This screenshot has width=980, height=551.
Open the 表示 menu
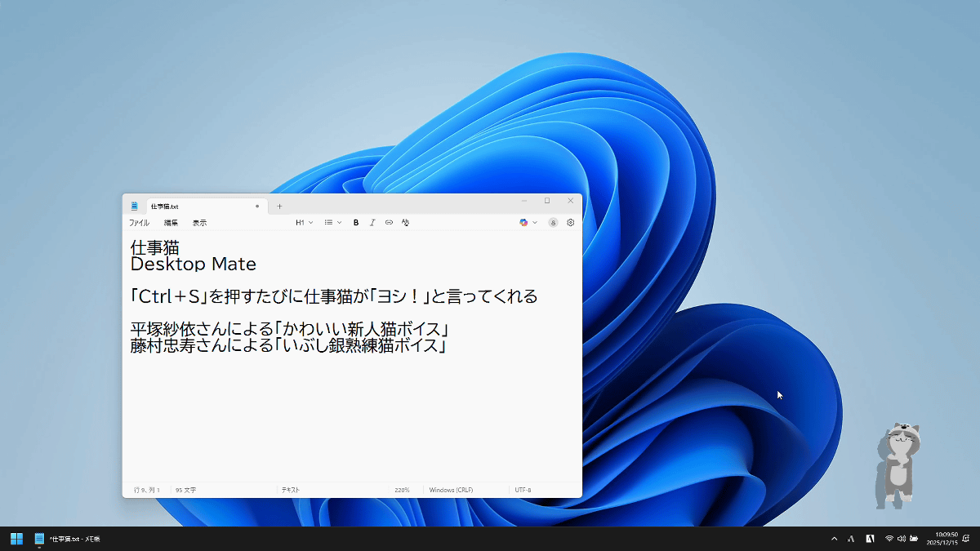pos(199,223)
